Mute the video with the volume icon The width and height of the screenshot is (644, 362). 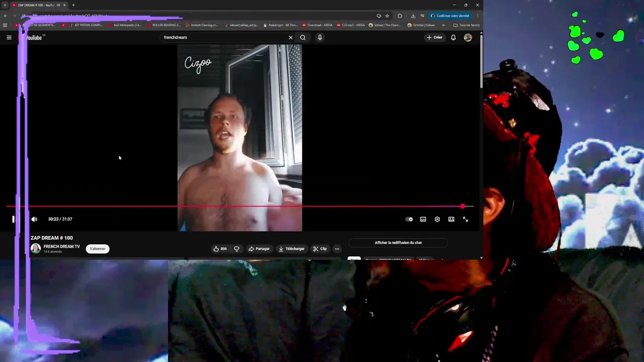34,219
